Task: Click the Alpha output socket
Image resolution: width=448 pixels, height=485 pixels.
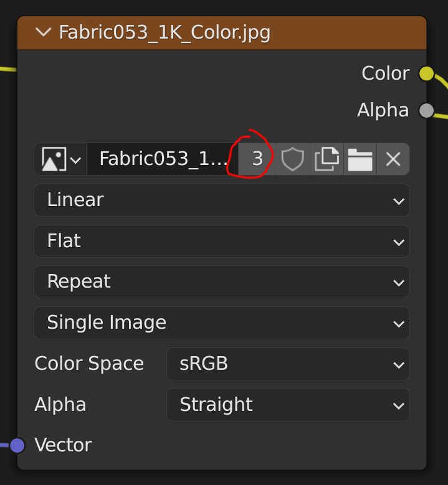Action: (x=426, y=111)
